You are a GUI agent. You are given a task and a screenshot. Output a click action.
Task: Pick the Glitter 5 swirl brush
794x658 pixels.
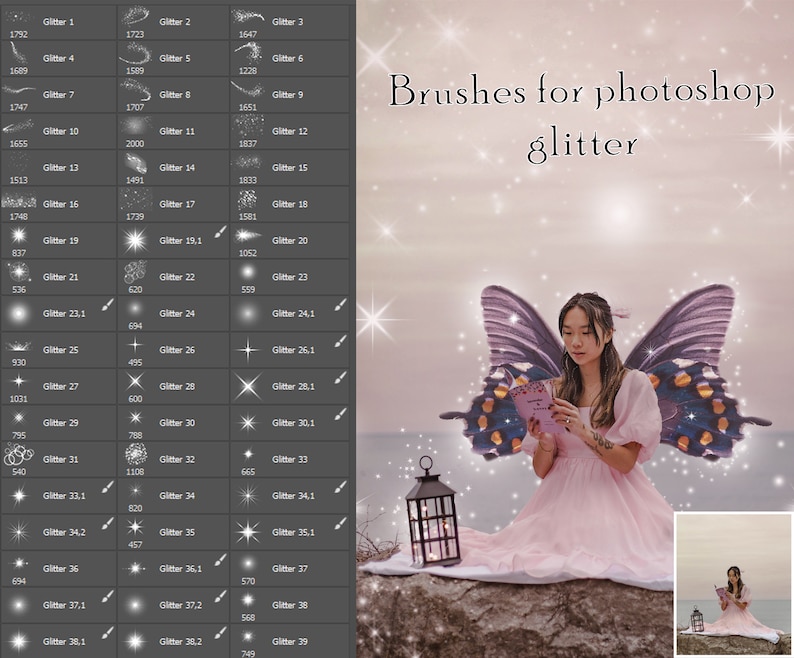174,58
